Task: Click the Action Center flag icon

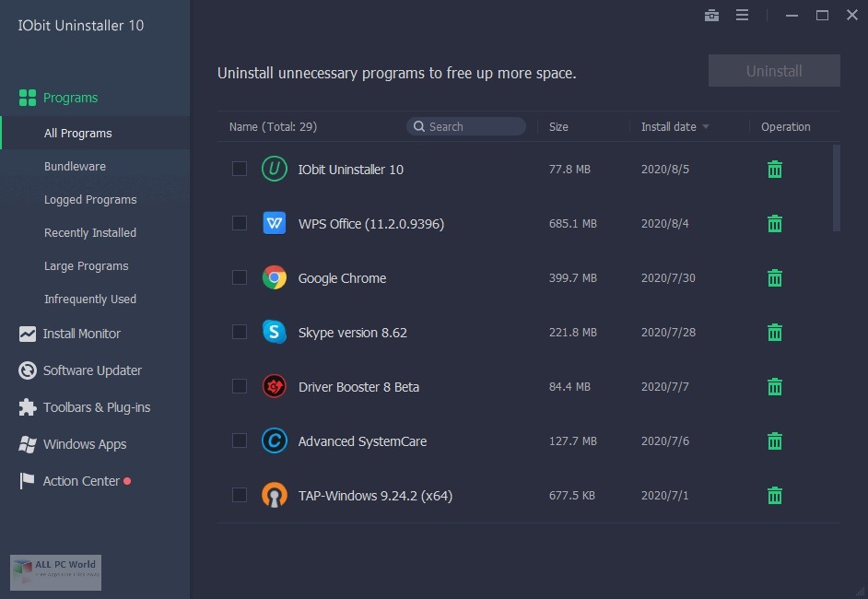Action: pos(27,481)
